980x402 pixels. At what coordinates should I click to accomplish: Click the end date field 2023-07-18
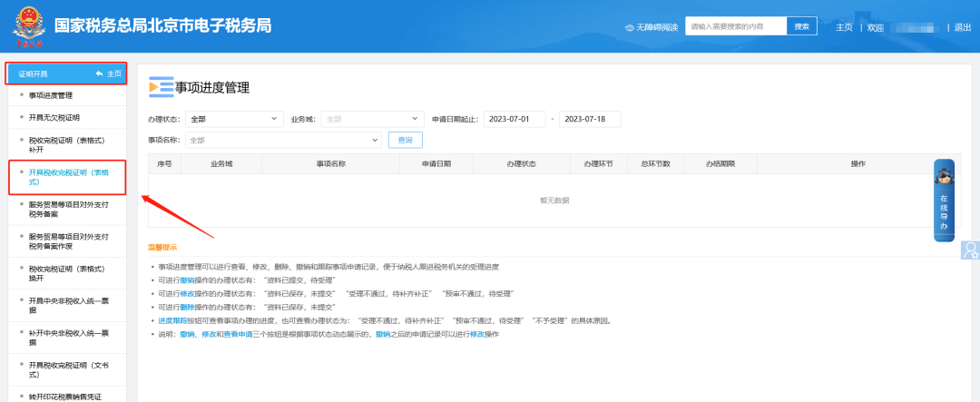588,119
